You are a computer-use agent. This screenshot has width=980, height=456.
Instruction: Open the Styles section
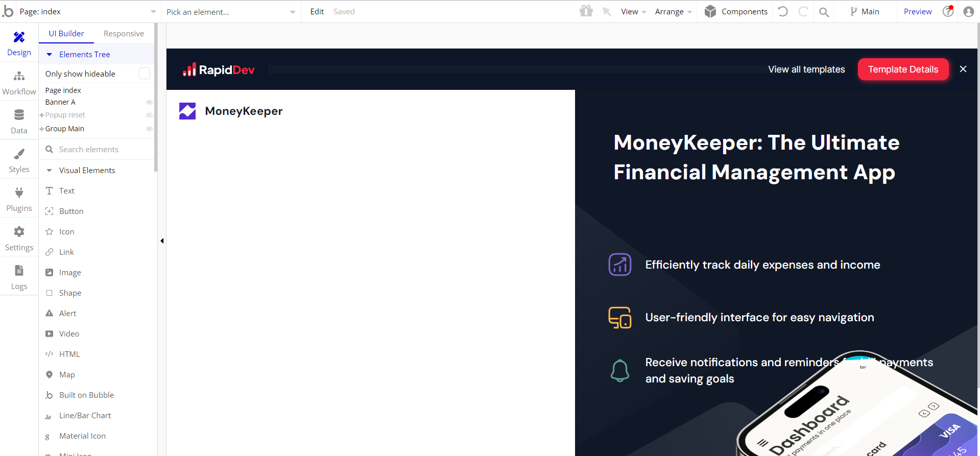(x=19, y=160)
